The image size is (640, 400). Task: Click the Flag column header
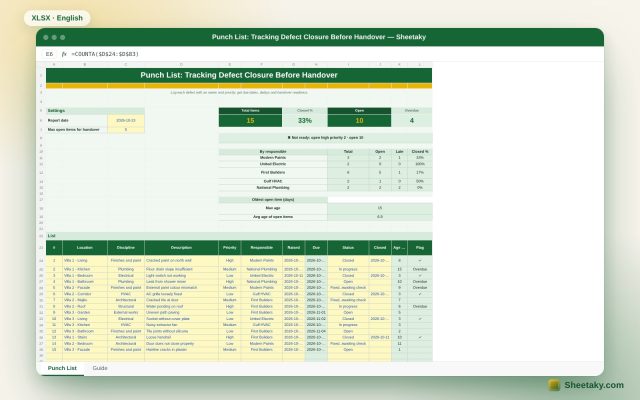tap(420, 247)
